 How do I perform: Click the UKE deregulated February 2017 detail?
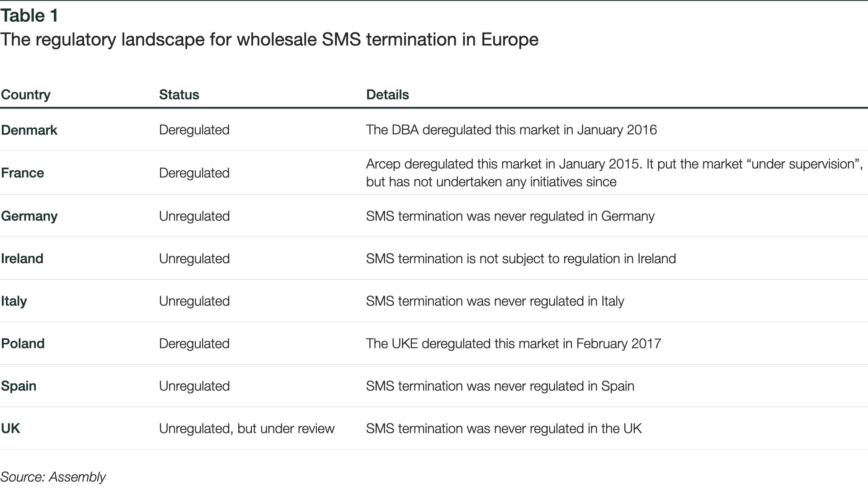point(514,343)
